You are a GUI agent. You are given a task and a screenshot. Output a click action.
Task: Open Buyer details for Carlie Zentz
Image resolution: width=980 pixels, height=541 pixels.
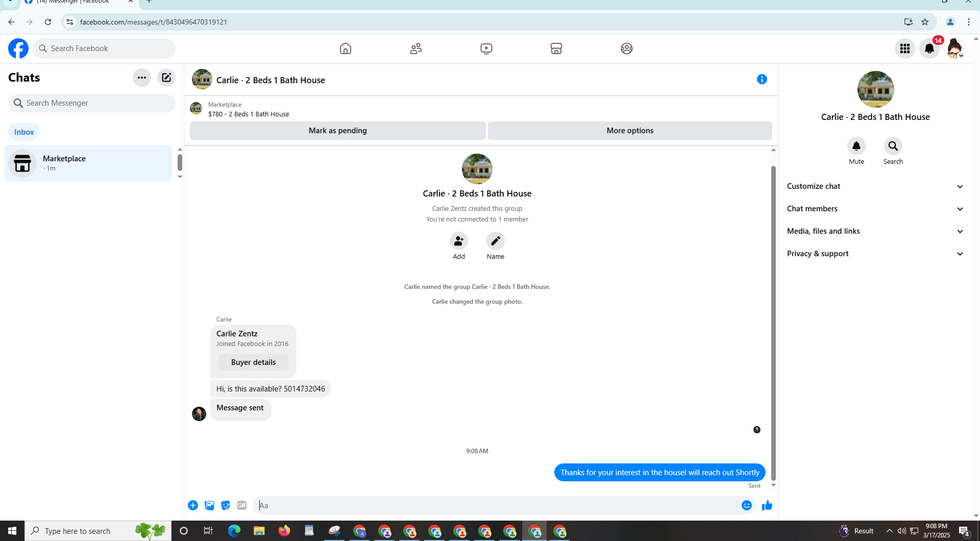(253, 362)
